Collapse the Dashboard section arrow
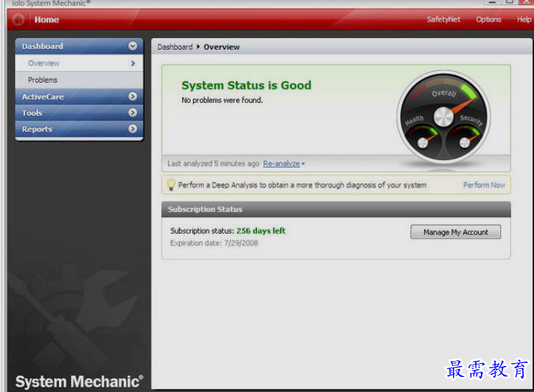534x392 pixels. click(132, 46)
